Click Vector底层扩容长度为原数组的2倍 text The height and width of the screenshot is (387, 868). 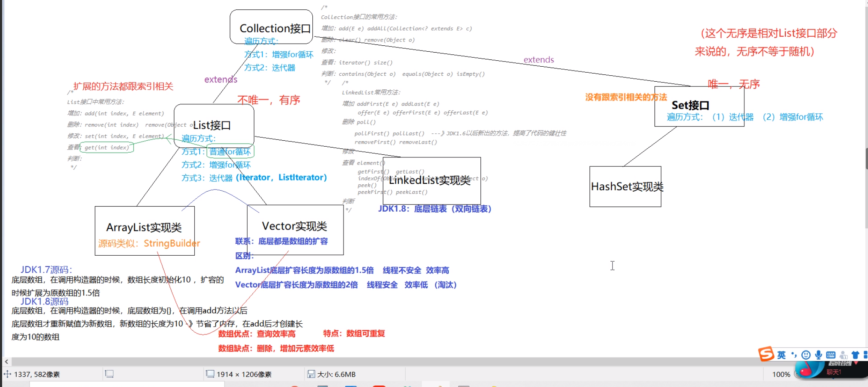point(296,285)
